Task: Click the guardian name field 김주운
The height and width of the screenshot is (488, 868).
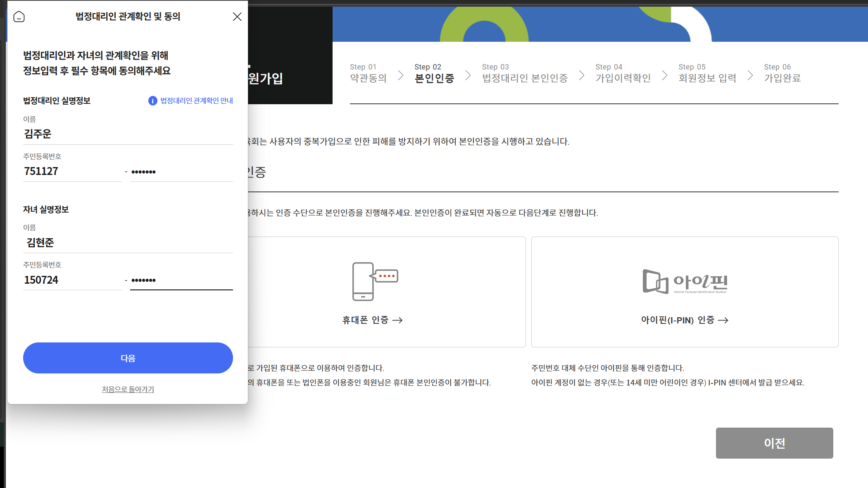Action: [x=128, y=134]
